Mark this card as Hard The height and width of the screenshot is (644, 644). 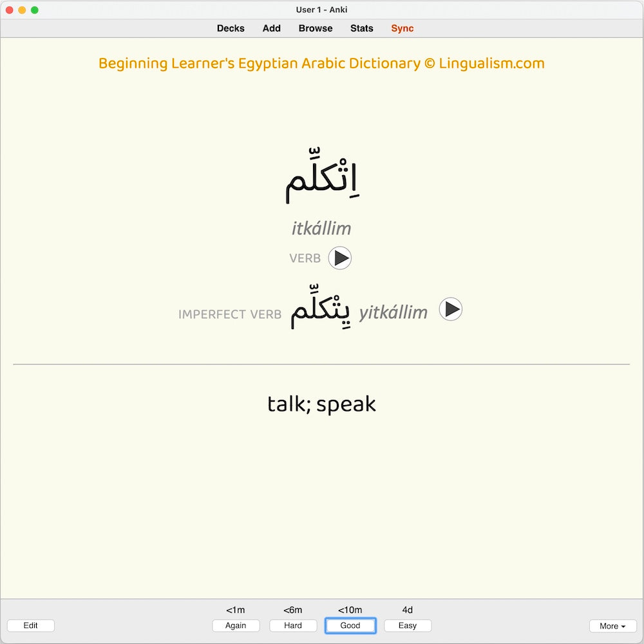tap(293, 625)
